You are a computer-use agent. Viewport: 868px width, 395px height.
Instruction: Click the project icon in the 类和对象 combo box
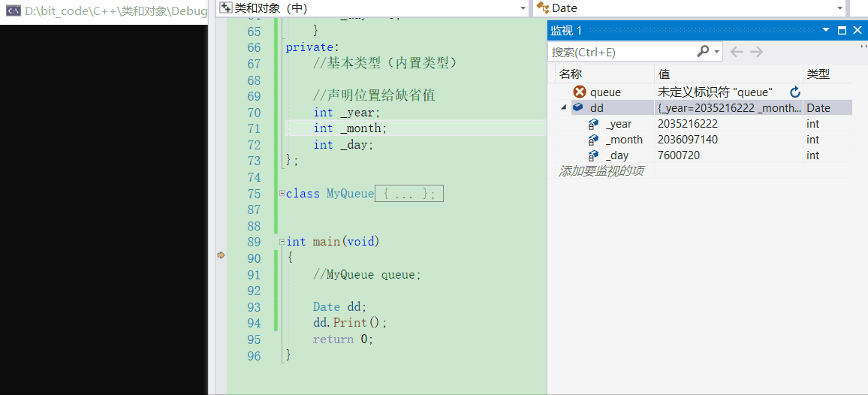click(226, 8)
